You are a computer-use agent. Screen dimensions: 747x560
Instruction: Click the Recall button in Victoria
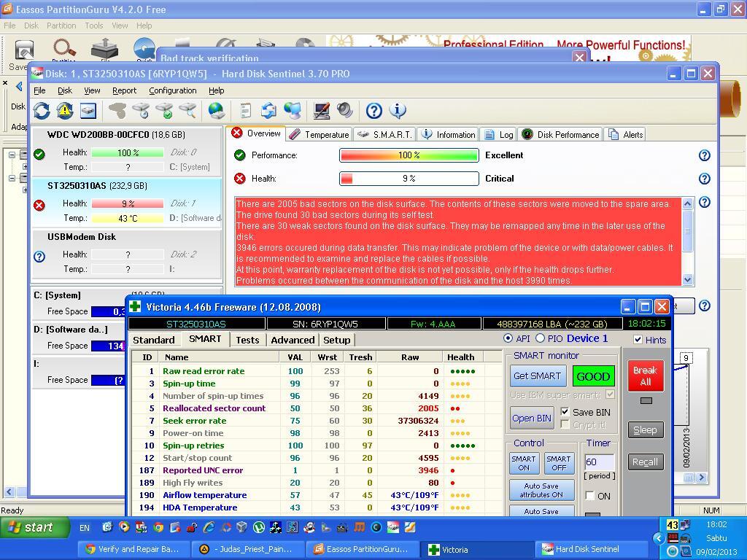(646, 462)
